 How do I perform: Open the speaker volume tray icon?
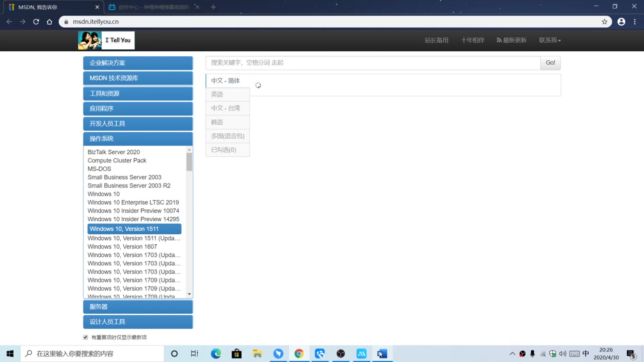point(562,353)
